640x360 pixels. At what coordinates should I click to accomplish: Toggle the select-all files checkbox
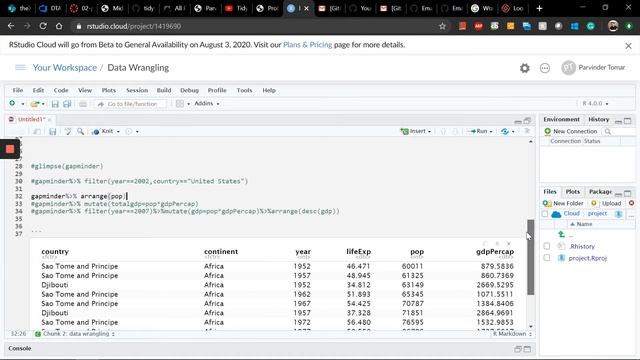coord(545,214)
